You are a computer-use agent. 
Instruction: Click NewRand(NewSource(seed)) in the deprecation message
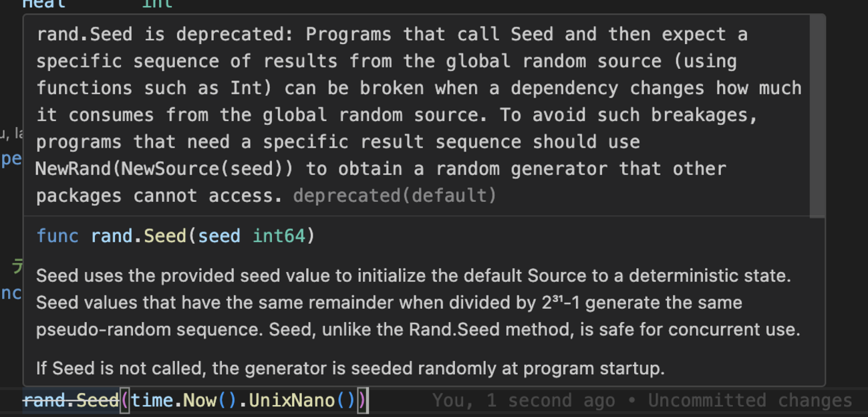164,169
